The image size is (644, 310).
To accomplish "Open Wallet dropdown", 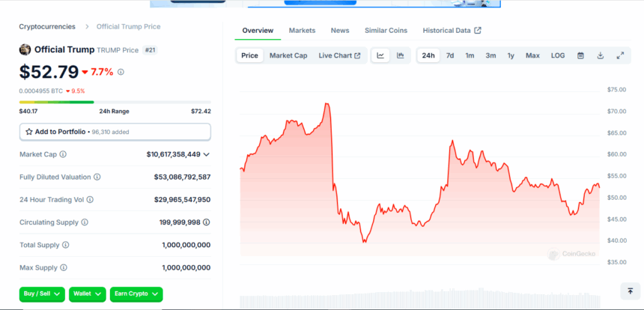I will tap(88, 294).
